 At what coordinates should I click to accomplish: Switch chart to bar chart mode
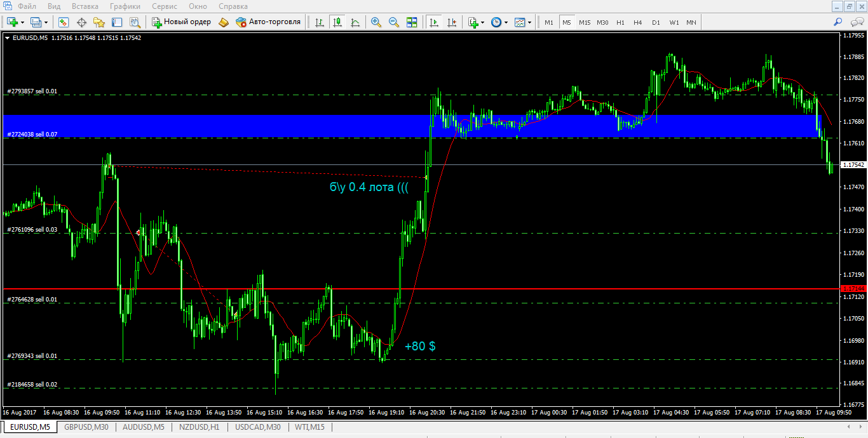pos(320,22)
